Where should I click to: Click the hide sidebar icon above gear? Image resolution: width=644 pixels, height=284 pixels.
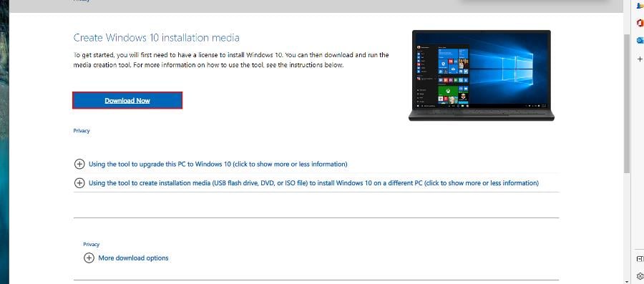point(640,258)
